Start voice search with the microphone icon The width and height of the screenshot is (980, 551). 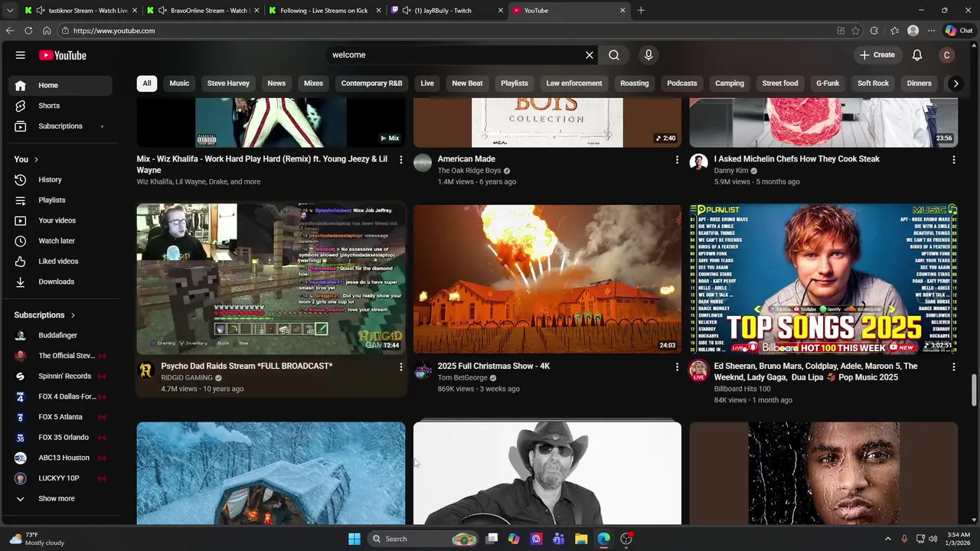pos(648,55)
